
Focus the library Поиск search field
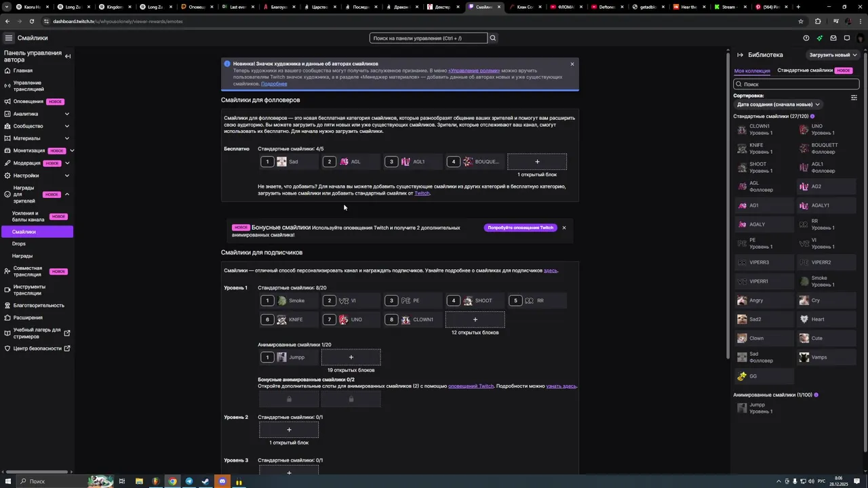tap(796, 84)
